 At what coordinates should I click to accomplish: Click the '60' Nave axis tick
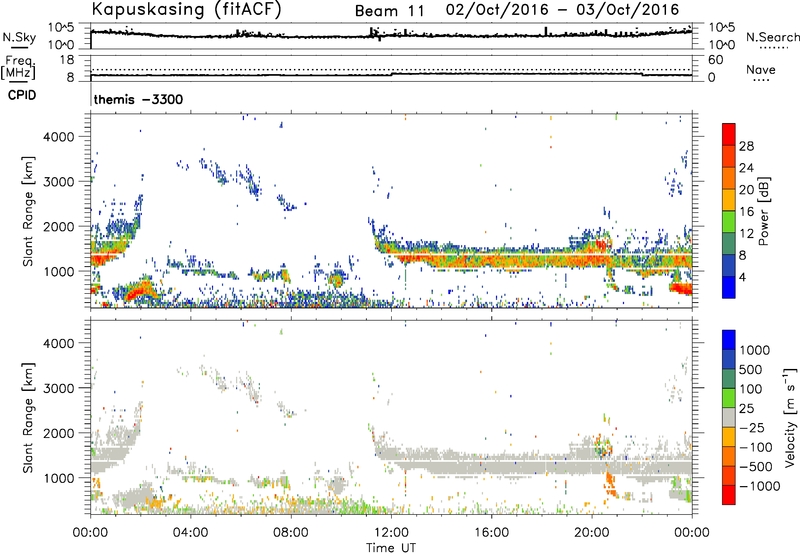(x=715, y=60)
